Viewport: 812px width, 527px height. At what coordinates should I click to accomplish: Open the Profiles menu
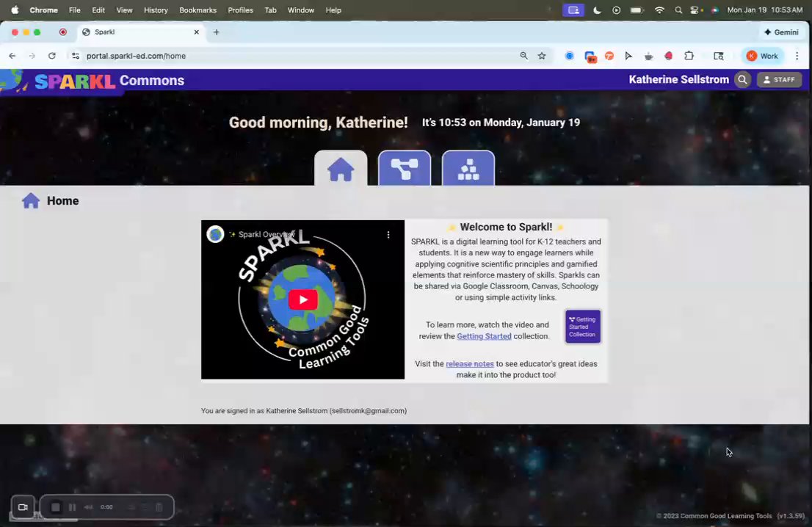pyautogui.click(x=240, y=10)
